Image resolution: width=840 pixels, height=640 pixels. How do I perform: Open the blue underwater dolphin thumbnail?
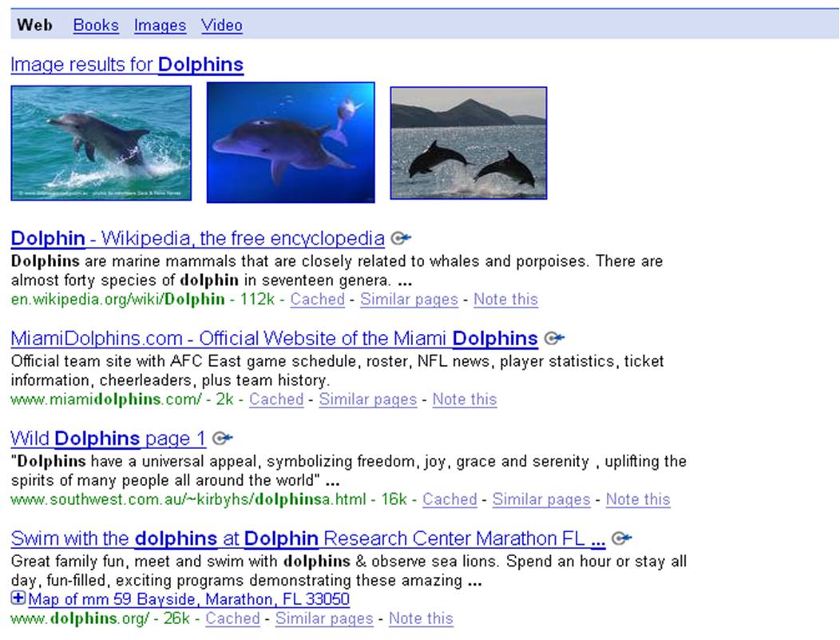[291, 142]
